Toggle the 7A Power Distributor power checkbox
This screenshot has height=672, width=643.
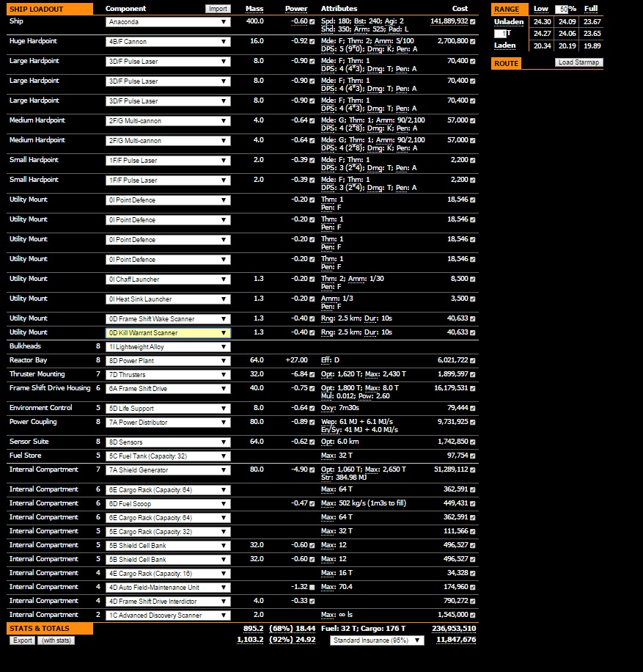tap(312, 422)
